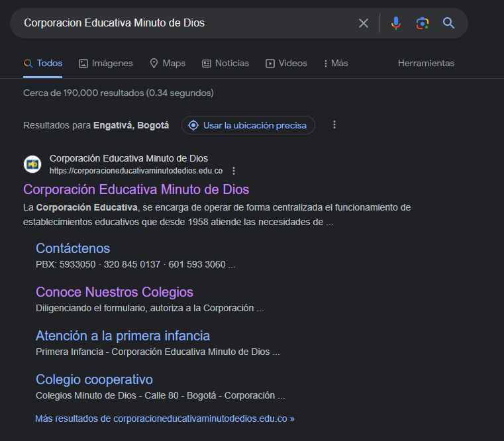504x441 pixels.
Task: Open the Videos tab
Action: coord(286,64)
